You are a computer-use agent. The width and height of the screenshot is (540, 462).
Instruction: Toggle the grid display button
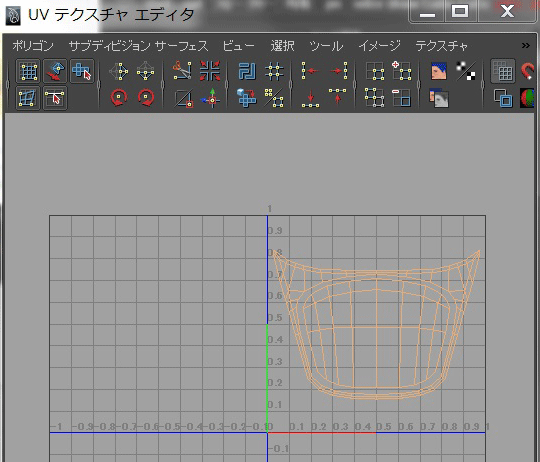[x=503, y=71]
